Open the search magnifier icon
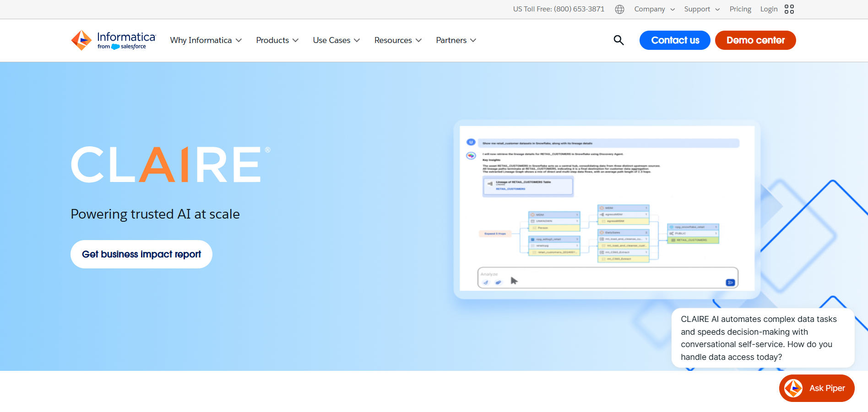Screen dimensions: 868x412 (x=618, y=40)
